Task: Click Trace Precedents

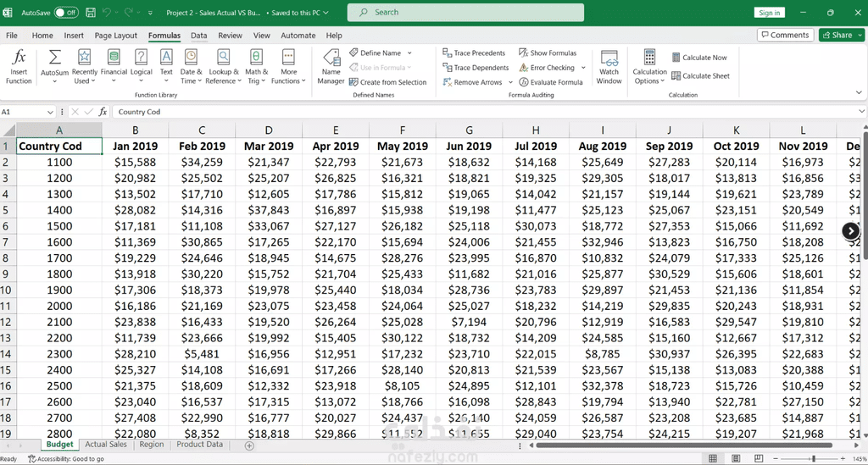Action: tap(474, 53)
